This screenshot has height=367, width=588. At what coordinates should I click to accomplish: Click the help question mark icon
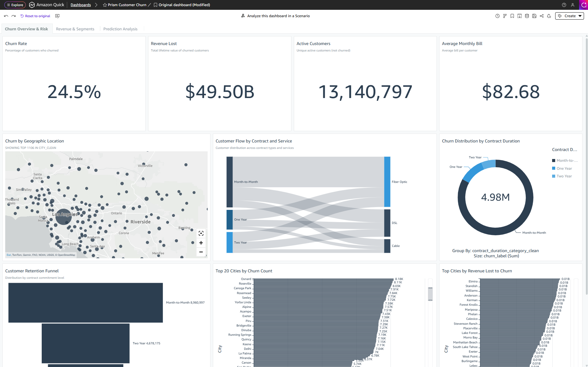(564, 5)
